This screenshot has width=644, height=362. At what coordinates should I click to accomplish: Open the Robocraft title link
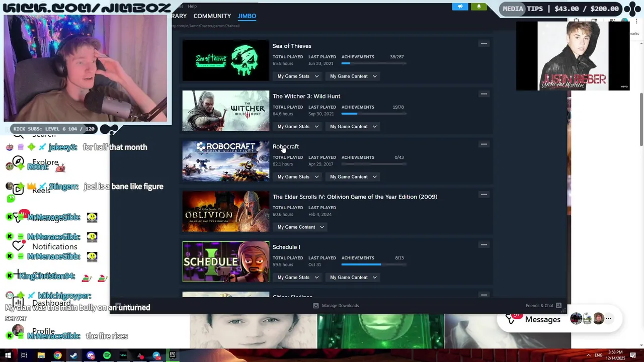tap(286, 146)
